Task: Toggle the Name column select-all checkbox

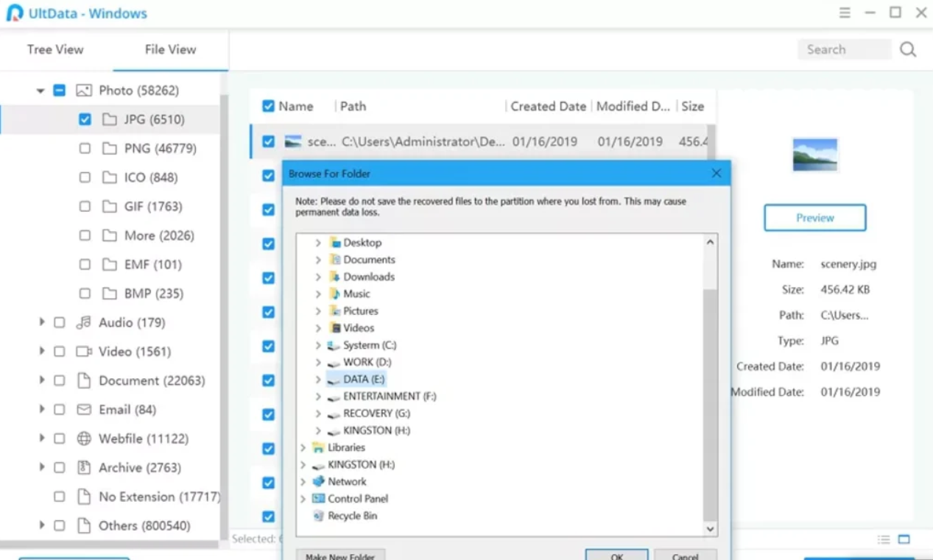Action: click(269, 107)
